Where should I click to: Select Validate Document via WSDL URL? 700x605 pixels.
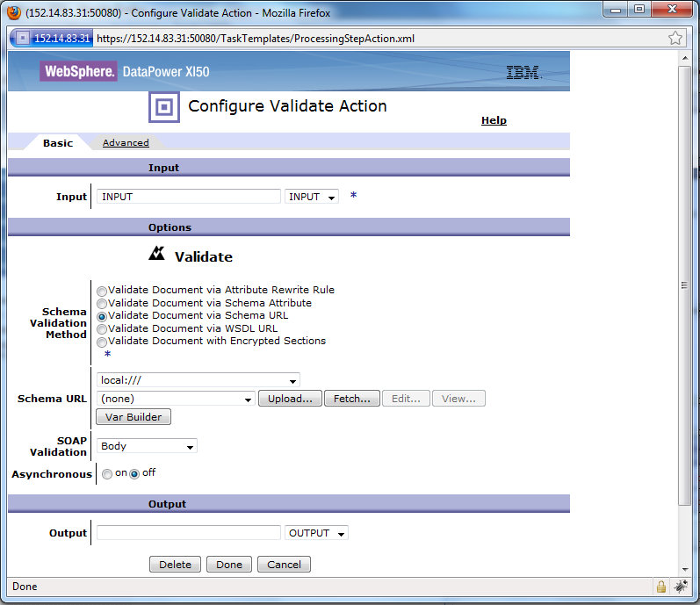coord(102,329)
